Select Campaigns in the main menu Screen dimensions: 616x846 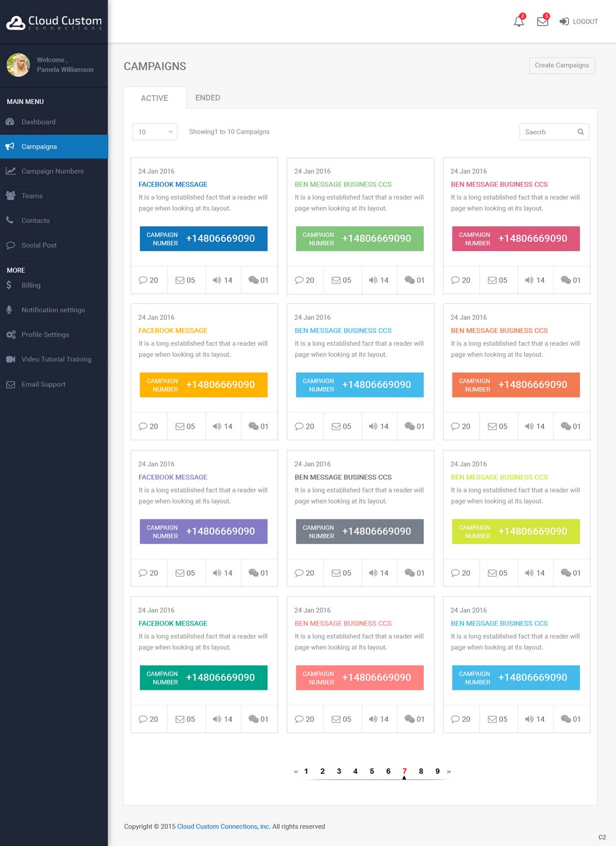coord(54,147)
